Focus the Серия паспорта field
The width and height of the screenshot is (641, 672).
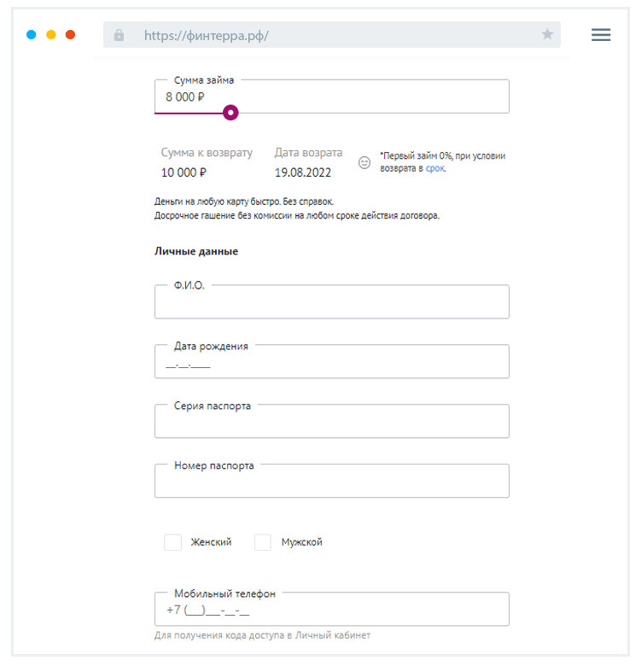click(331, 423)
